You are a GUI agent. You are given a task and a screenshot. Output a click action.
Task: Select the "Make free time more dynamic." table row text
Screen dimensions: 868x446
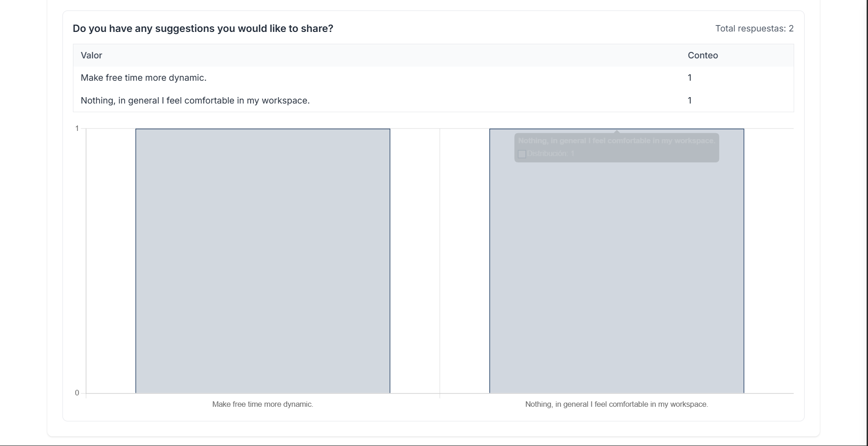(x=144, y=78)
